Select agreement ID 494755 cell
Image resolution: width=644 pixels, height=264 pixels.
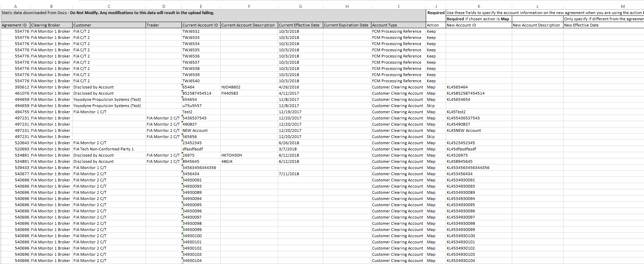[x=15, y=112]
